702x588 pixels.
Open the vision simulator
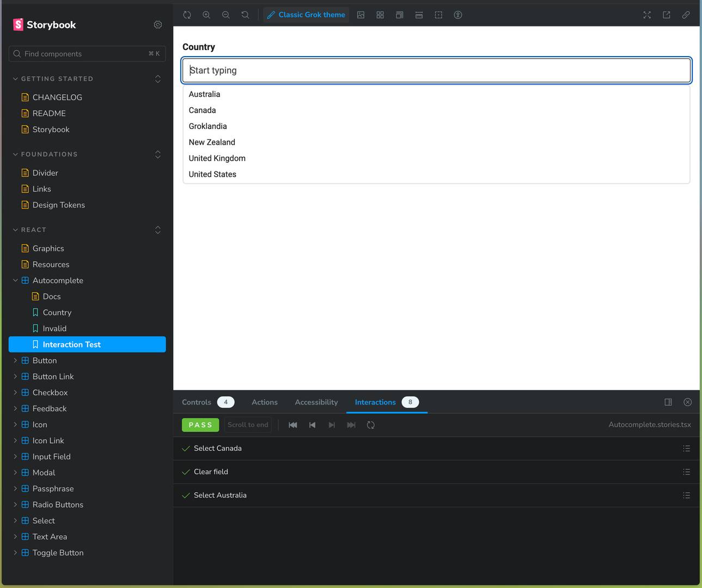tap(457, 15)
